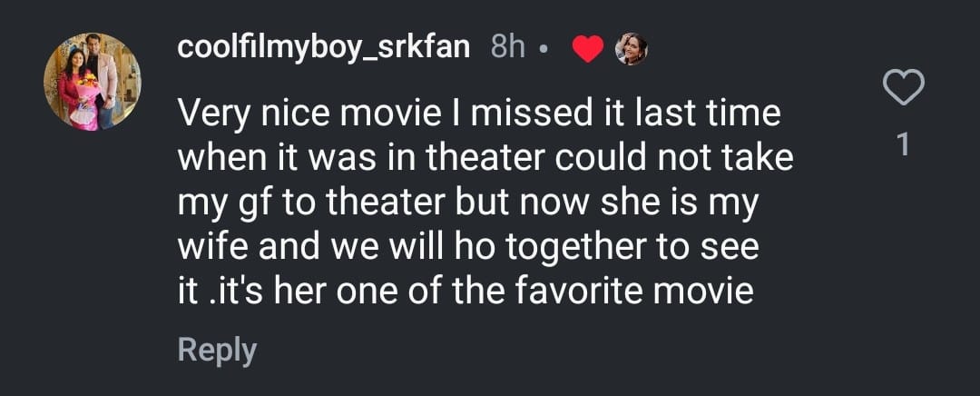
Task: Tap the username coolfilmyboy_srkfan
Action: 323,48
